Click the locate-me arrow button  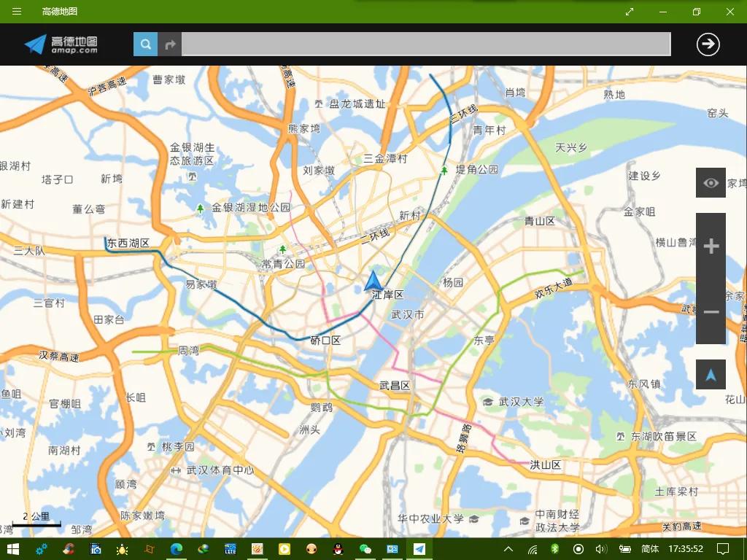pyautogui.click(x=711, y=375)
